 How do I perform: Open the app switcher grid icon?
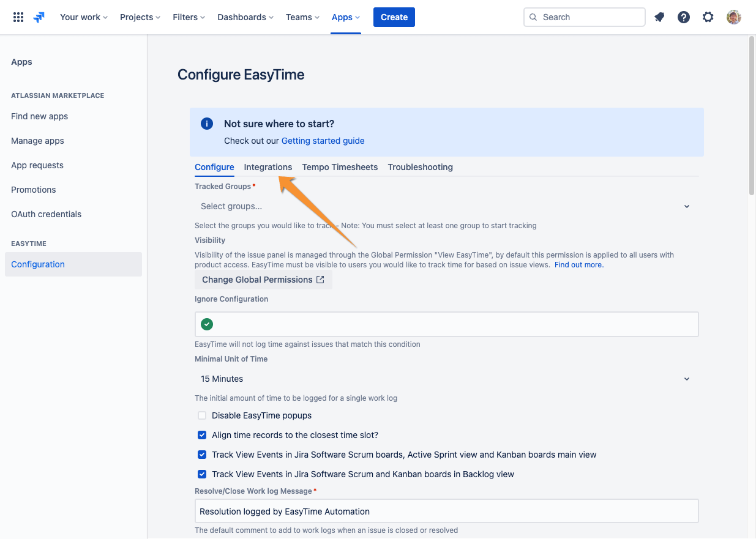[18, 17]
